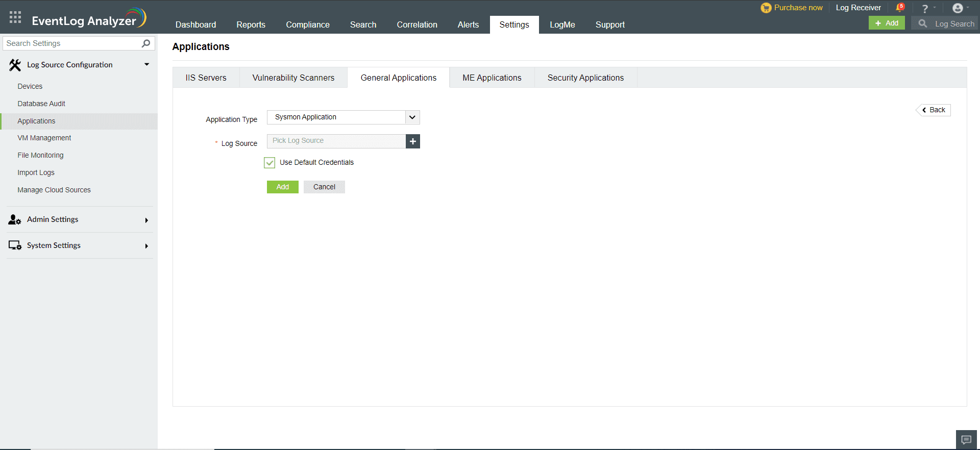
Task: Select the General Applications tab
Action: (x=399, y=78)
